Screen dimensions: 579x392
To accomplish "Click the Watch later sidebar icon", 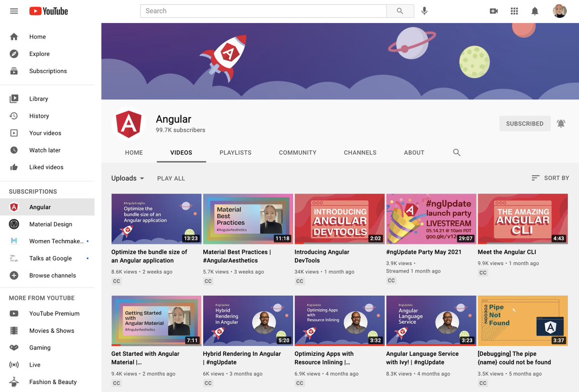I will click(x=14, y=150).
